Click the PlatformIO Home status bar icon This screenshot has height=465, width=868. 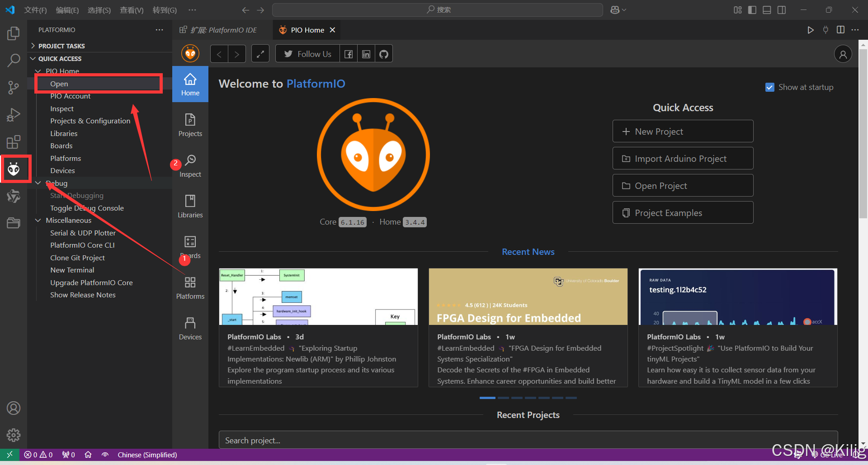coord(88,455)
